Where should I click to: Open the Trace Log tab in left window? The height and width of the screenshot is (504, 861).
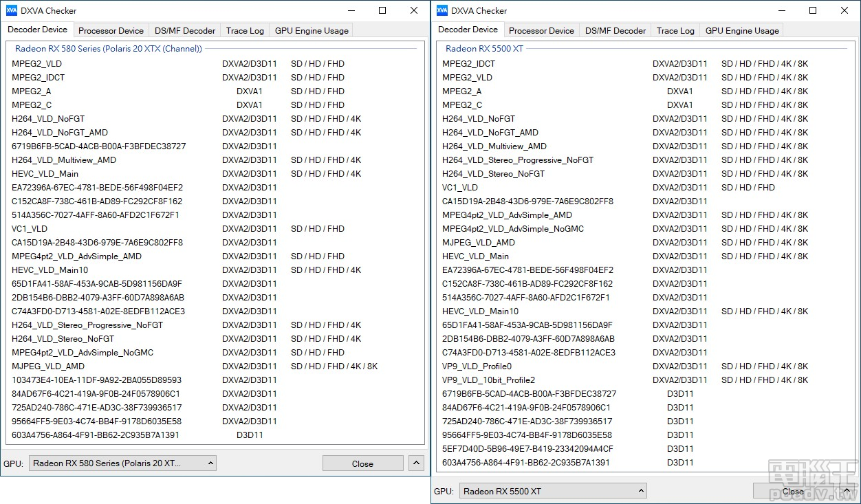[245, 30]
